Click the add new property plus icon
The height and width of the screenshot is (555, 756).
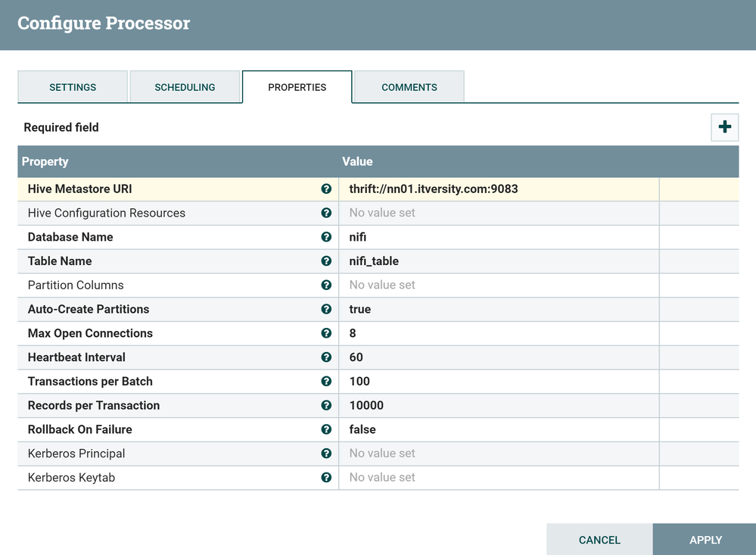coord(724,127)
